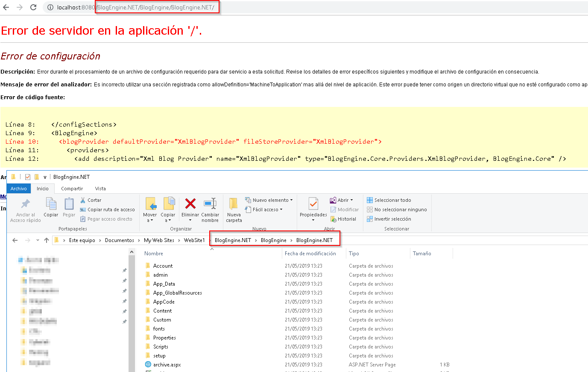Select the Content folder
This screenshot has width=588, height=372.
click(x=162, y=311)
